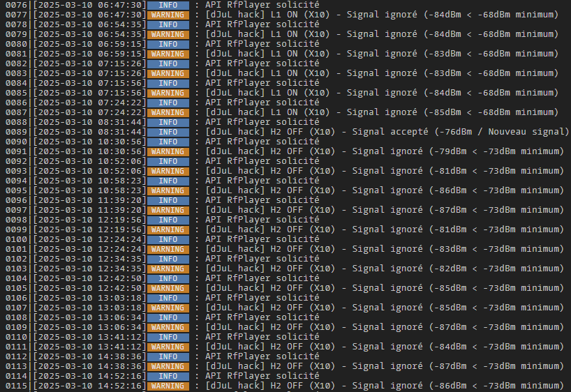
Task: Click timestamp 07:15:26 on line 0083
Action: point(89,73)
